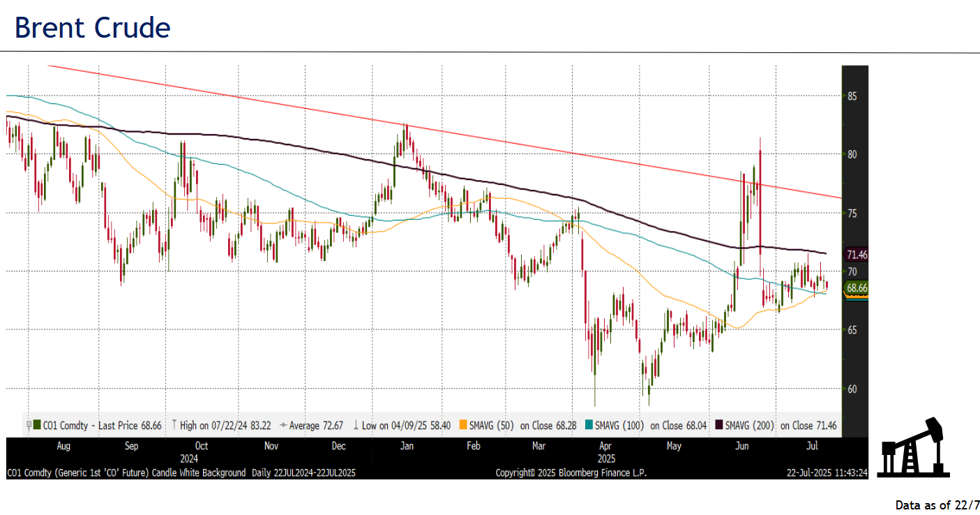Viewport: 980px width, 515px height.
Task: Click the green CO1 Comdty legend square
Action: [x=37, y=425]
